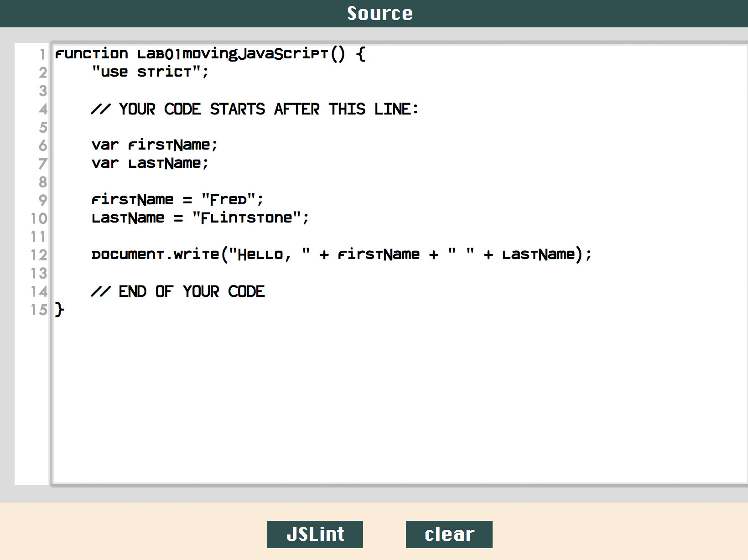748x560 pixels.
Task: Click the lastName Flintstone assignment line
Action: click(200, 218)
